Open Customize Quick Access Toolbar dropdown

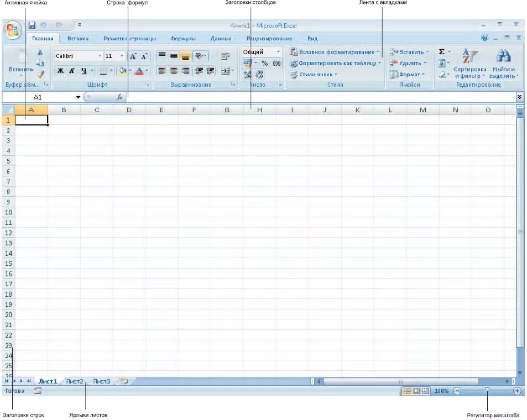point(80,25)
